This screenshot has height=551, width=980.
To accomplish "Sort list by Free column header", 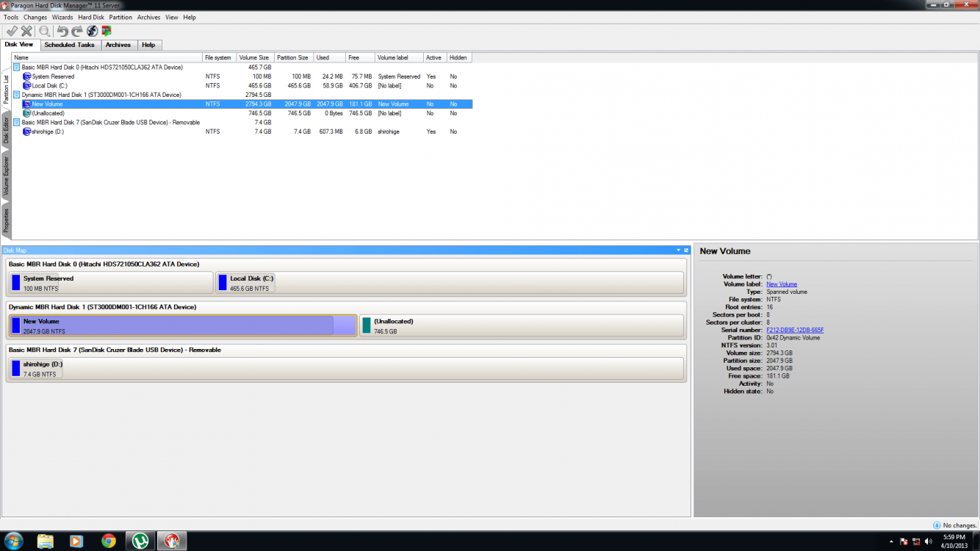I will (x=360, y=57).
